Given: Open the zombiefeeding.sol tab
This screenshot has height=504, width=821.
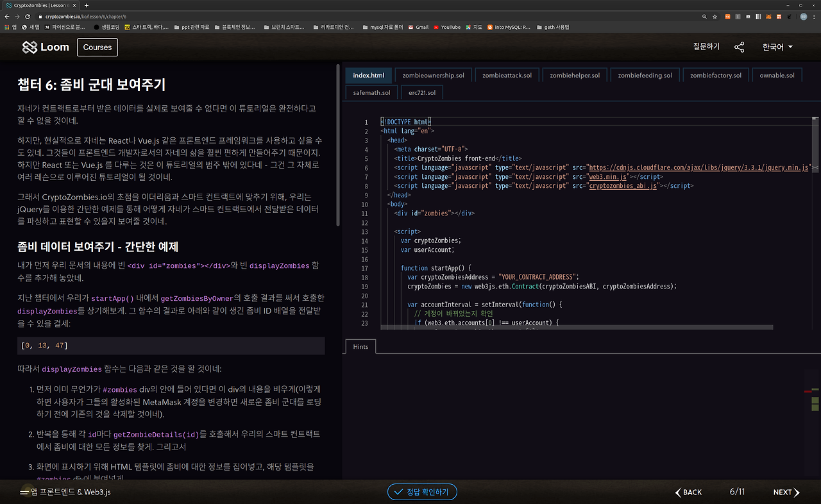Looking at the screenshot, I should tap(645, 75).
